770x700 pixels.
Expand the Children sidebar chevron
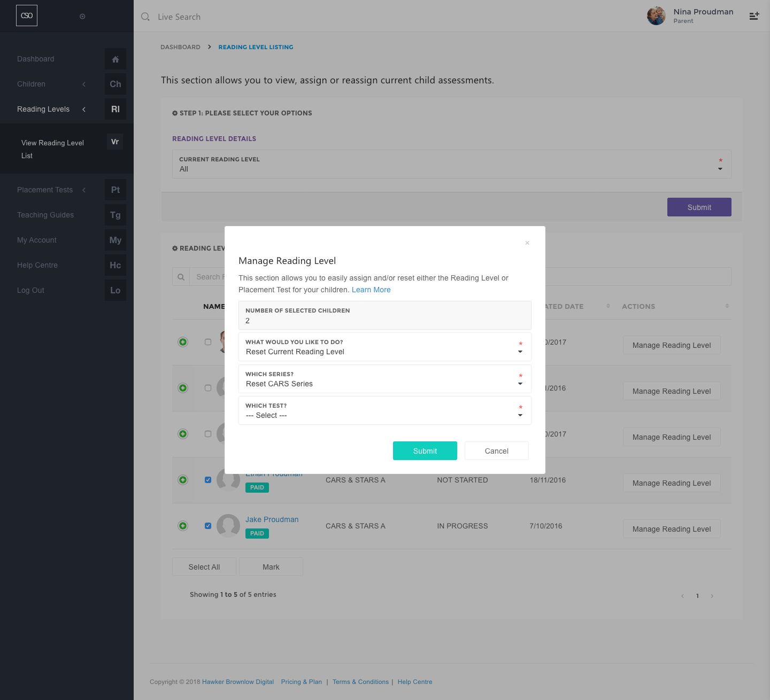[x=84, y=84]
